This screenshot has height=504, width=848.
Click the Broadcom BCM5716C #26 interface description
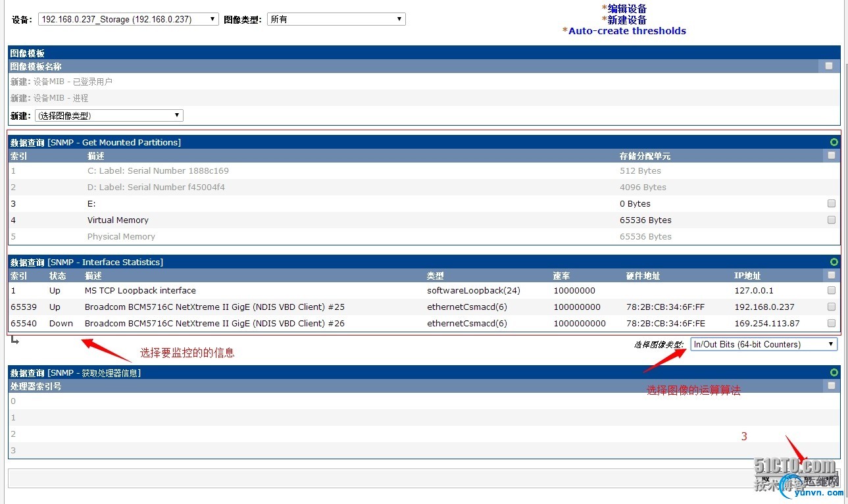tap(214, 323)
